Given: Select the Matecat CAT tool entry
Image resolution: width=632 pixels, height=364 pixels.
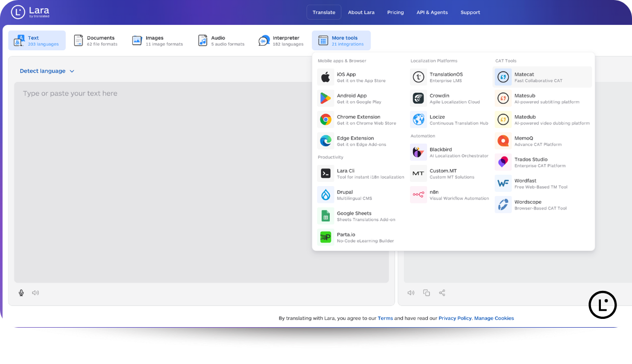Looking at the screenshot, I should point(542,77).
